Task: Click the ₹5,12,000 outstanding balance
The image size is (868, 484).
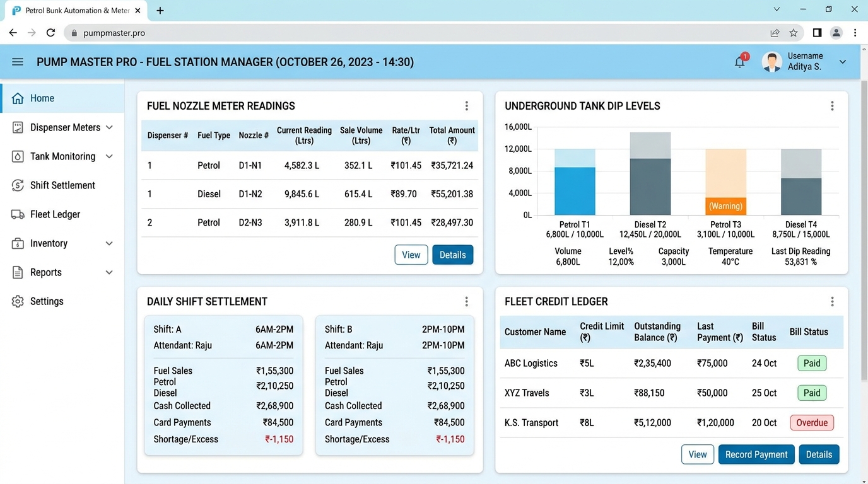Action: [652, 423]
